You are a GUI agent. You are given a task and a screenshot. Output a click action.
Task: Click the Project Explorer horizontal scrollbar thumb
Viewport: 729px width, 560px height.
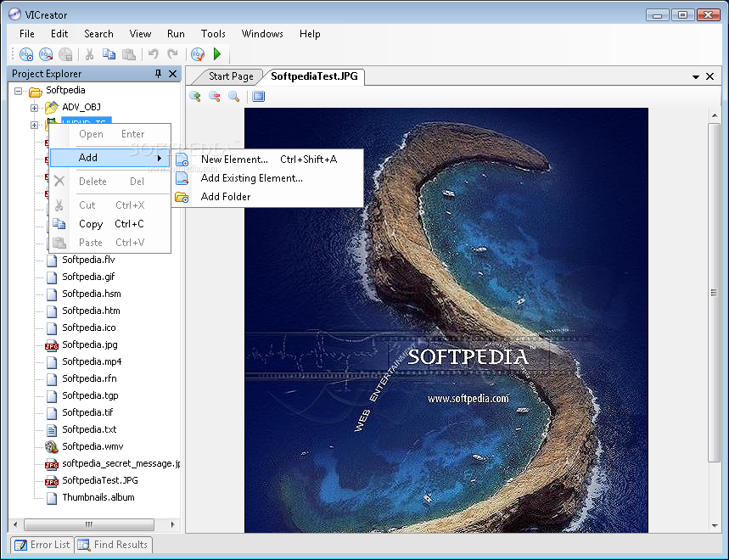click(89, 524)
